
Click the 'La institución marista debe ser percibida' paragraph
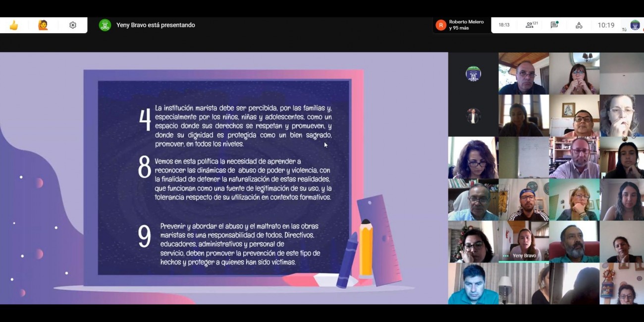tap(243, 126)
